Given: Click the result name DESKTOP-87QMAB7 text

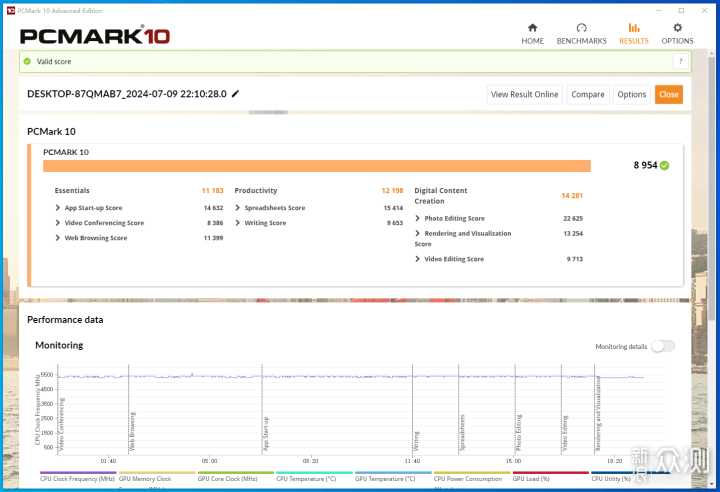Looking at the screenshot, I should pos(127,94).
